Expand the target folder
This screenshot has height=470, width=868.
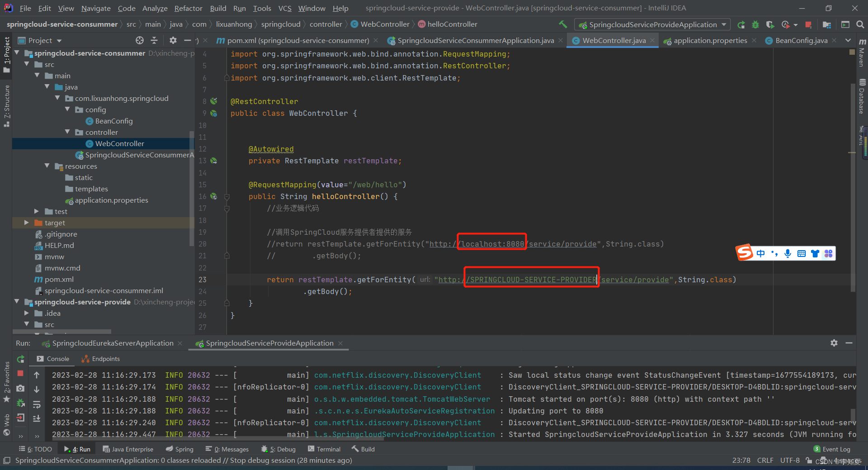[x=27, y=223]
